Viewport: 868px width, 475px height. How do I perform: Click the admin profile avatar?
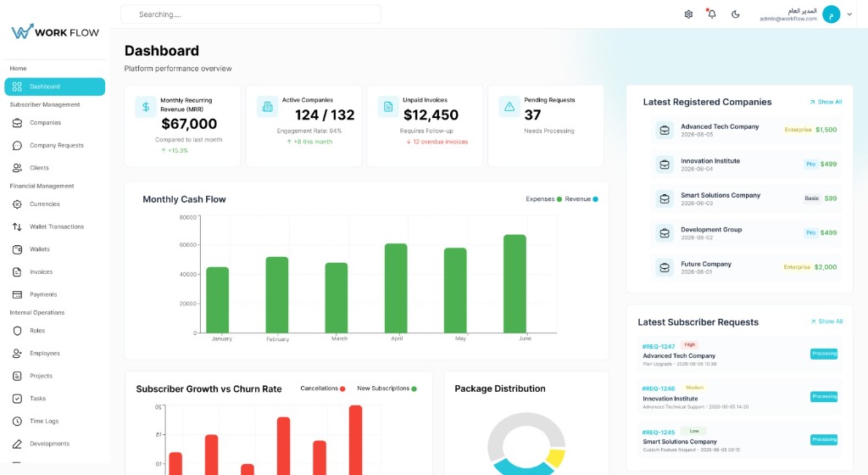click(831, 14)
